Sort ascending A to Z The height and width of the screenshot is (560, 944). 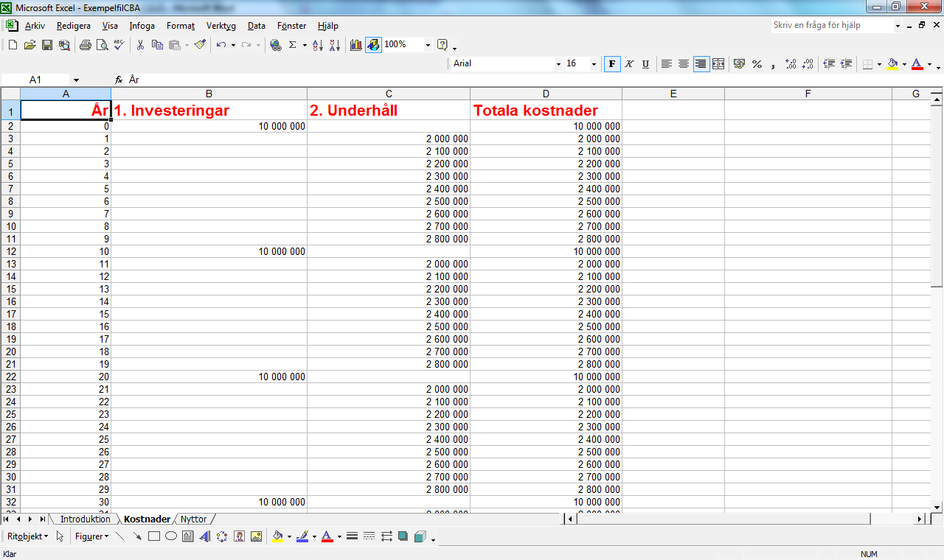click(318, 45)
